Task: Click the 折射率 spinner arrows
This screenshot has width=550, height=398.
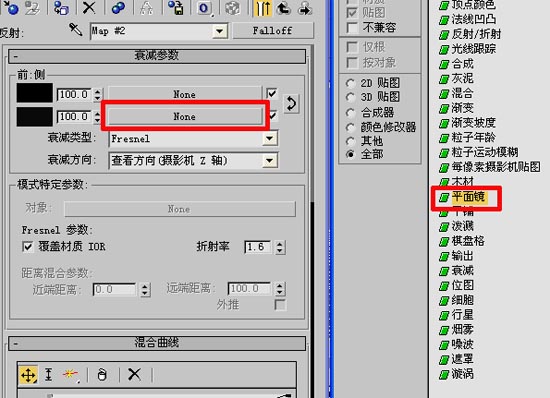Action: [280, 247]
